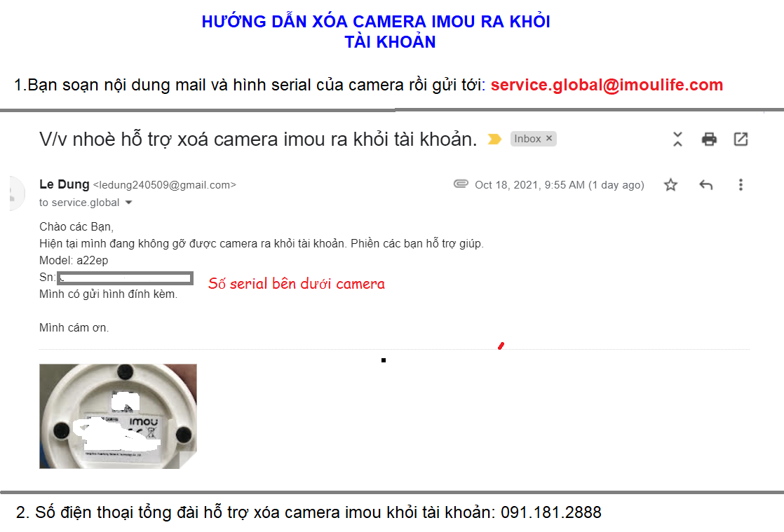This screenshot has height=532, width=784.
Task: Open the three-dot more options menu
Action: pyautogui.click(x=741, y=185)
